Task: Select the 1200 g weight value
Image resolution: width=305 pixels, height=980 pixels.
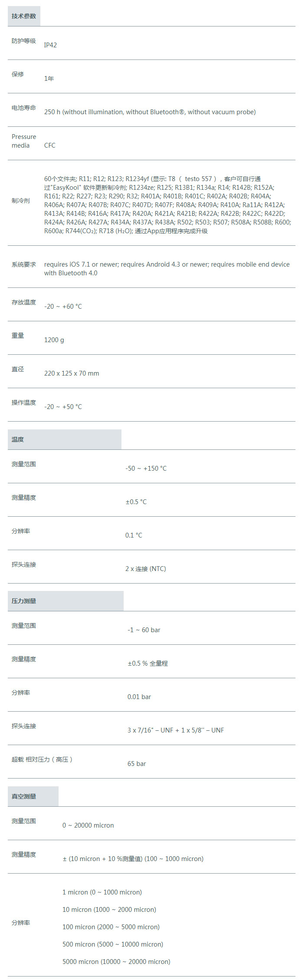Action: [54, 340]
